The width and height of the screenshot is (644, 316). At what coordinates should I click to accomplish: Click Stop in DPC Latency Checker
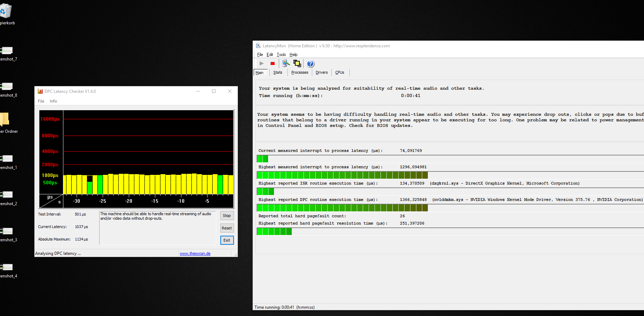[227, 216]
